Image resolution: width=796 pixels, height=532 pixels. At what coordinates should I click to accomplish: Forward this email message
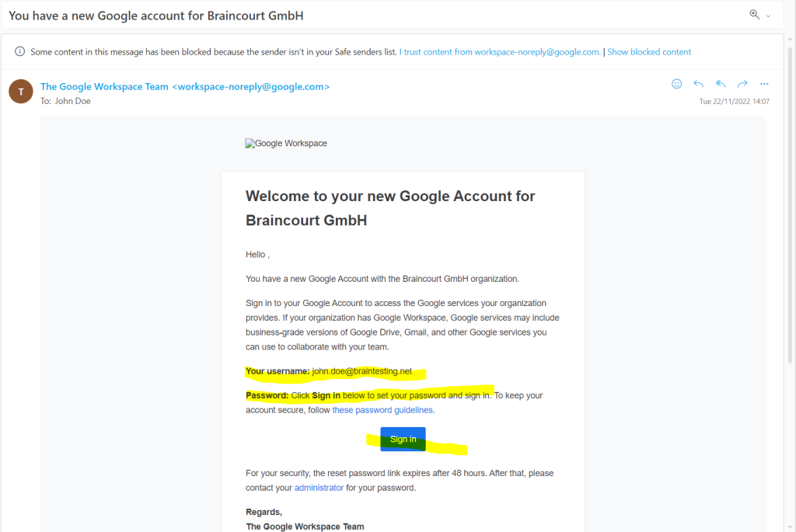(x=742, y=84)
